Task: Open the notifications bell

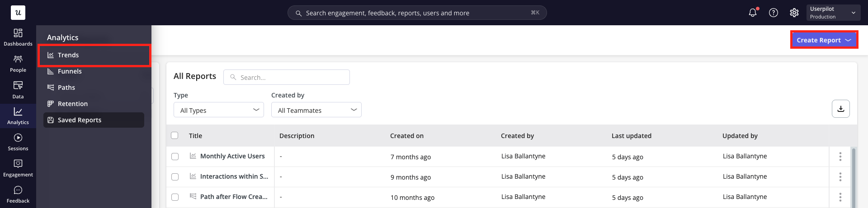Action: point(752,13)
